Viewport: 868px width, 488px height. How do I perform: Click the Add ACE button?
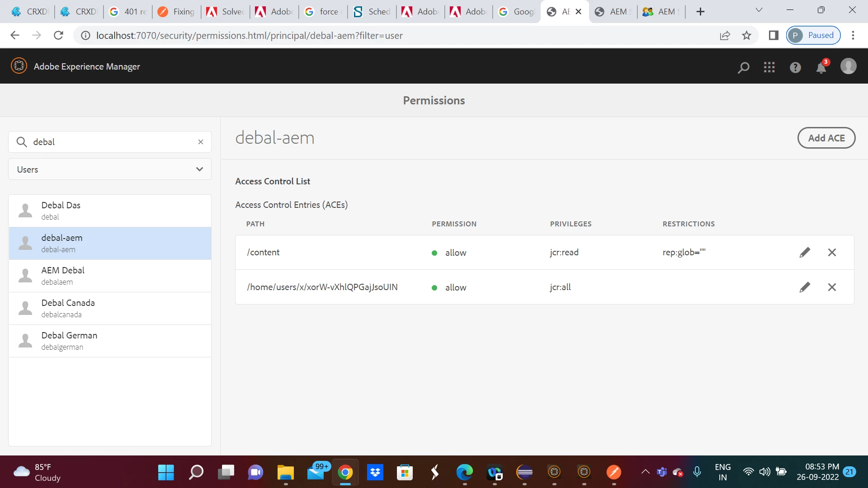pyautogui.click(x=826, y=138)
